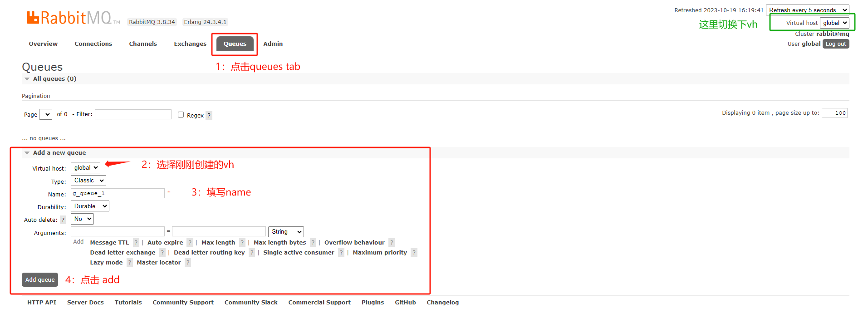Enable the Regex filter checkbox

pos(181,115)
